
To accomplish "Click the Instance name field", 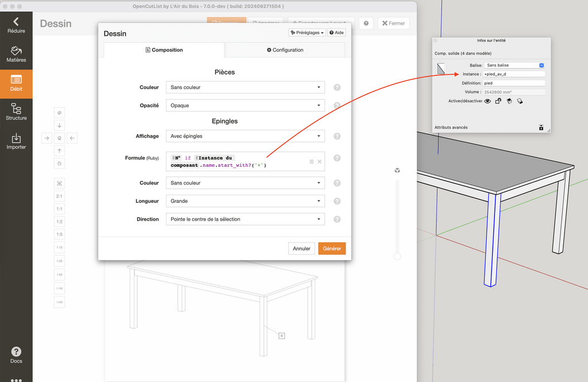I will click(514, 74).
